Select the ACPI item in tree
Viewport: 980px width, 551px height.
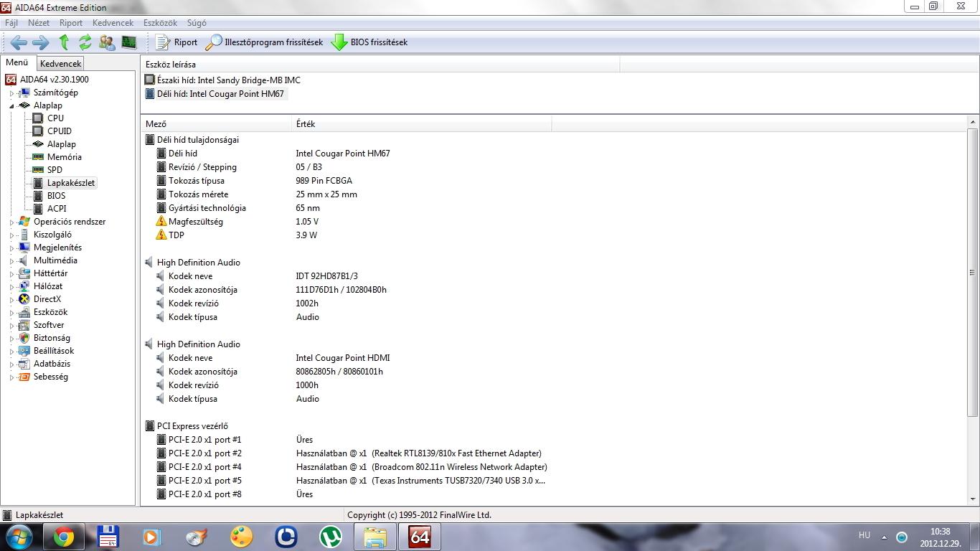click(57, 209)
